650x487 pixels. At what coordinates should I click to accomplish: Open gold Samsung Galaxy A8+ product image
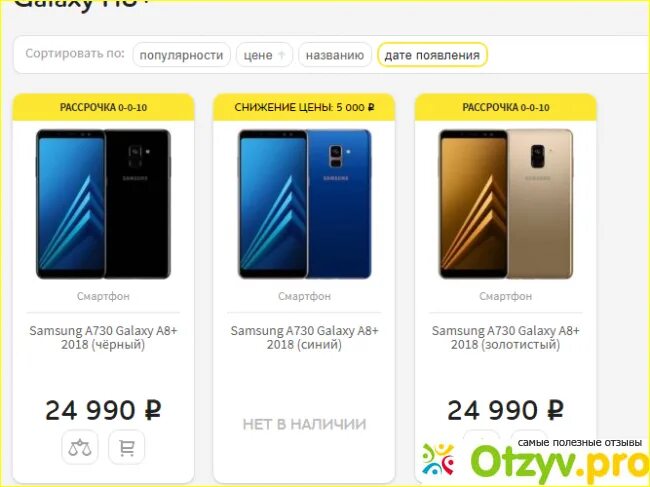(506, 204)
